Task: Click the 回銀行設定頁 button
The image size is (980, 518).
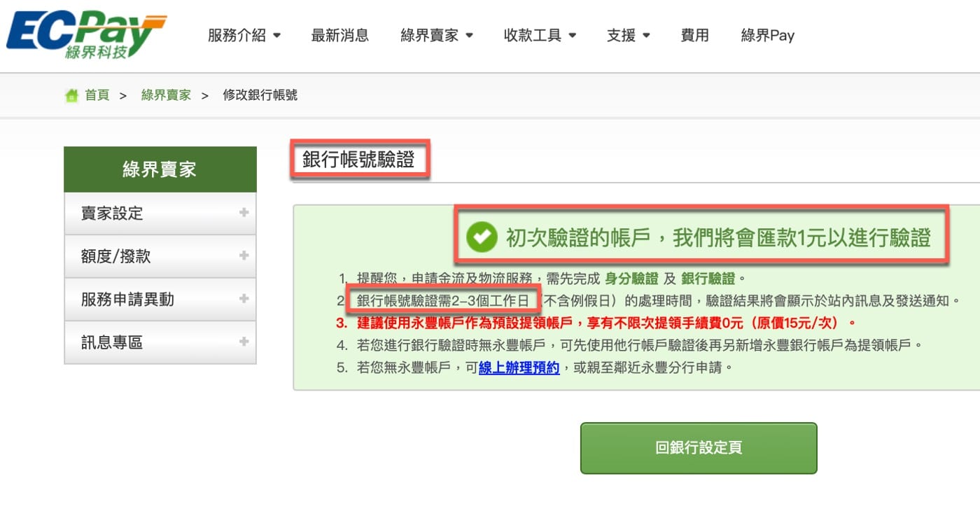Action: point(699,448)
